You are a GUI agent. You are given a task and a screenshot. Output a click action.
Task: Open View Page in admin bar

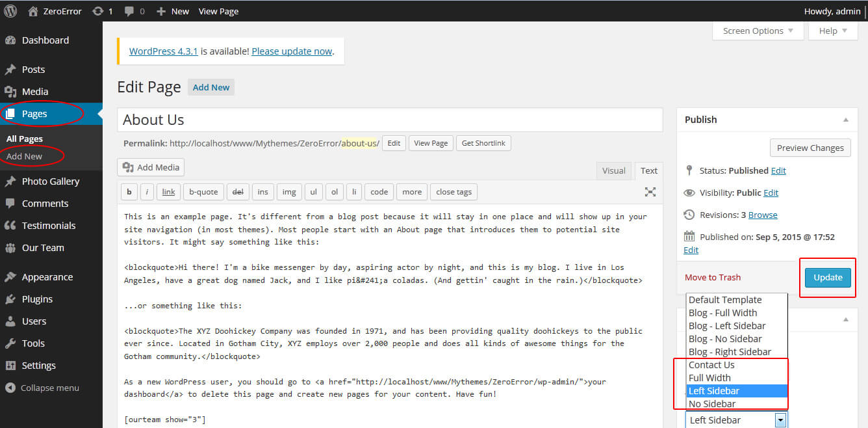[218, 11]
